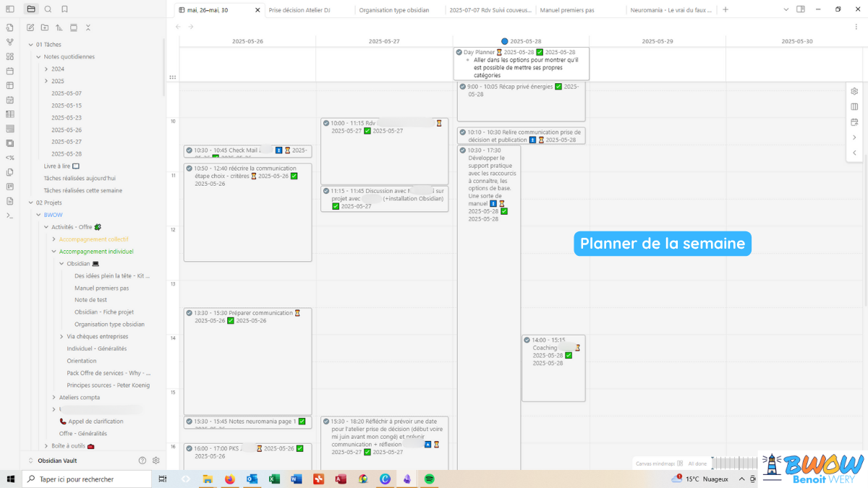
Task: Toggle the Check Mail task checkbox
Action: tap(189, 150)
